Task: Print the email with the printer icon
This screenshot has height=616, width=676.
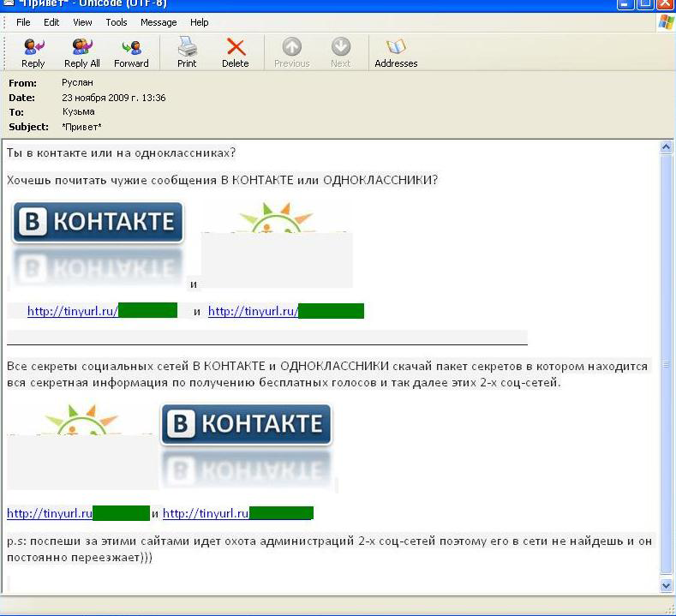Action: pyautogui.click(x=187, y=52)
